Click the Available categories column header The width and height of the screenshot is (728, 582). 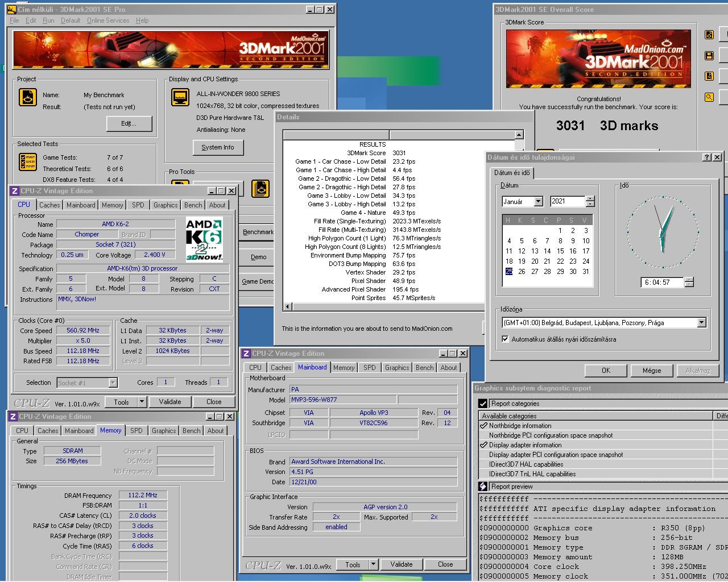(x=595, y=416)
